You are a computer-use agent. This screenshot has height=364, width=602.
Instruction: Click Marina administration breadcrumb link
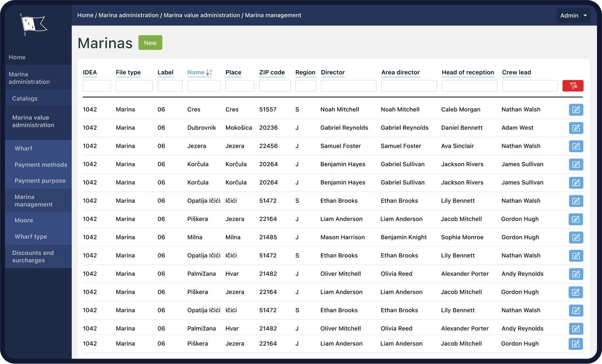[x=128, y=15]
